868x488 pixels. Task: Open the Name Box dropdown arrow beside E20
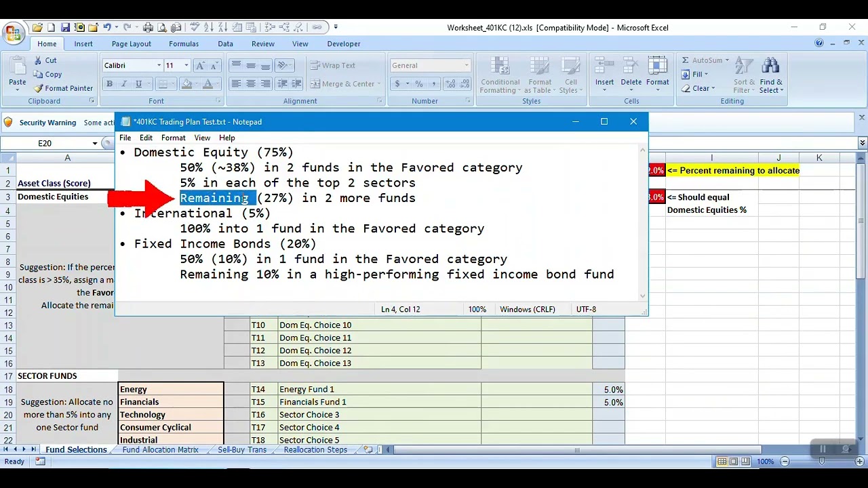(x=95, y=143)
